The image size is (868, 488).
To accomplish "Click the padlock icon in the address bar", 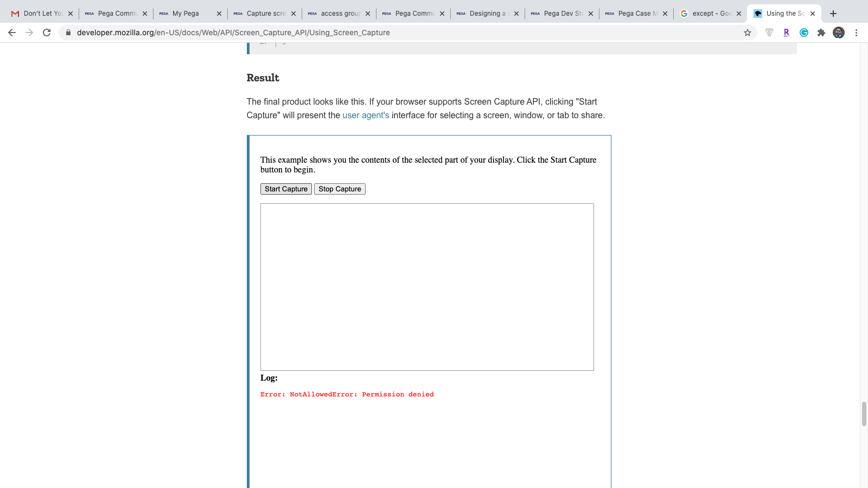I will pos(68,33).
